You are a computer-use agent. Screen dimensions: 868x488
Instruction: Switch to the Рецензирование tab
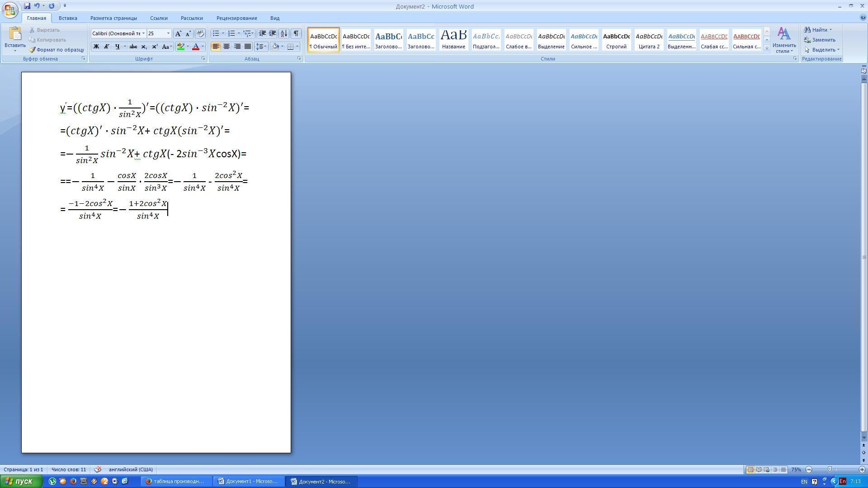coord(236,18)
